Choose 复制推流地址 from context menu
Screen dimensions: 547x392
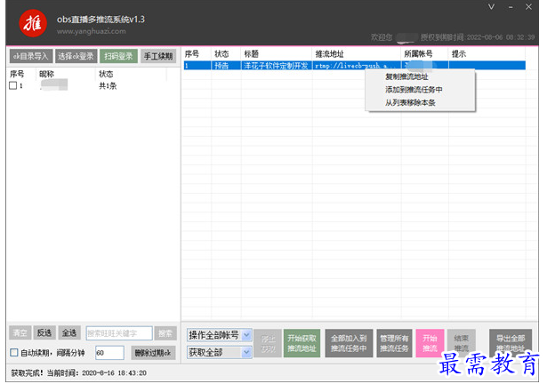click(407, 77)
